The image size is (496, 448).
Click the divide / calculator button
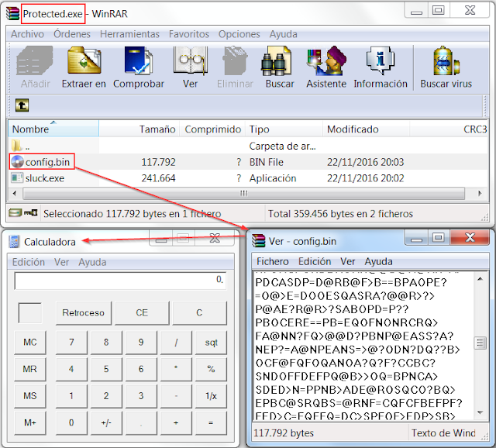coord(176,343)
